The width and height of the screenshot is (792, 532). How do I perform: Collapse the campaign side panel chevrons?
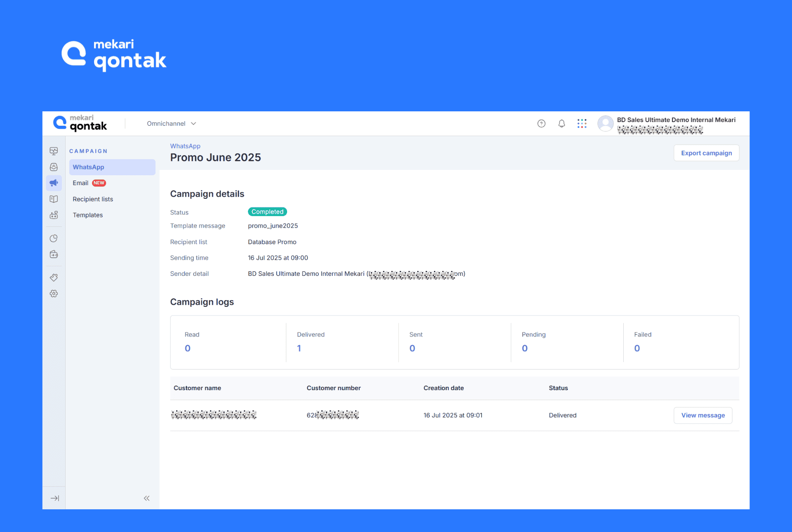tap(146, 498)
